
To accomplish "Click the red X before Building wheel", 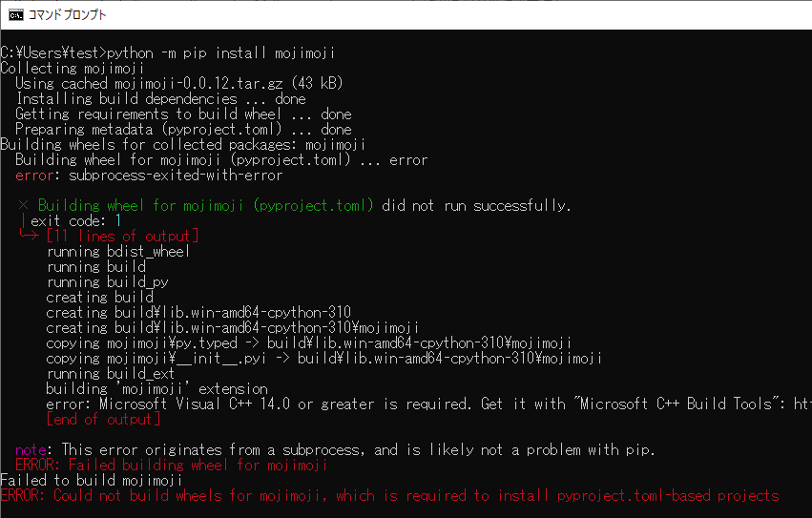I will [x=23, y=206].
